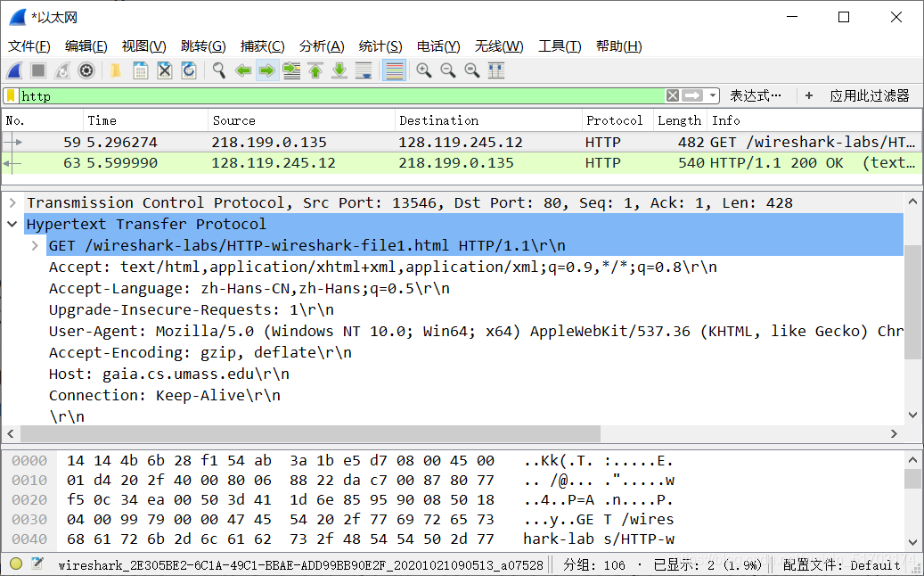
Task: Apply the display filter arrow button
Action: pos(692,95)
